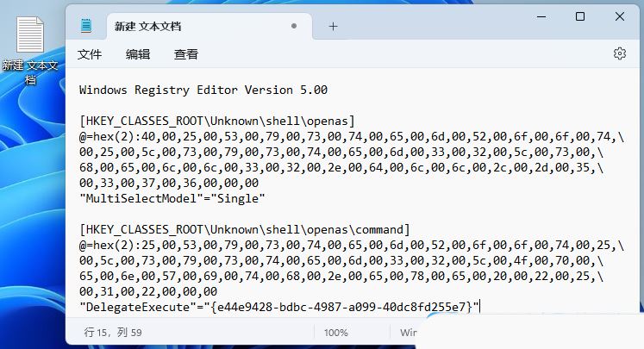Click 'Windows Registry Editor Version 5.00' line
The height and width of the screenshot is (349, 644).
click(x=203, y=90)
